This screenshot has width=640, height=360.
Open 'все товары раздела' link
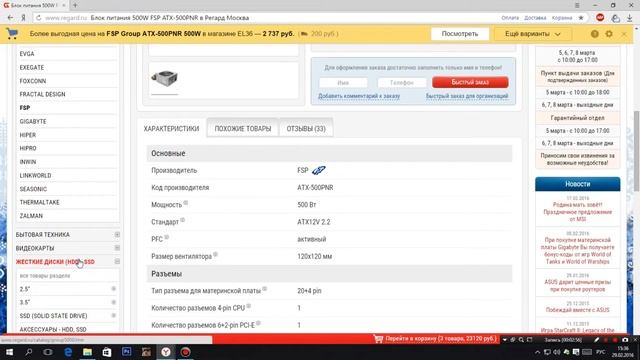coord(45,276)
